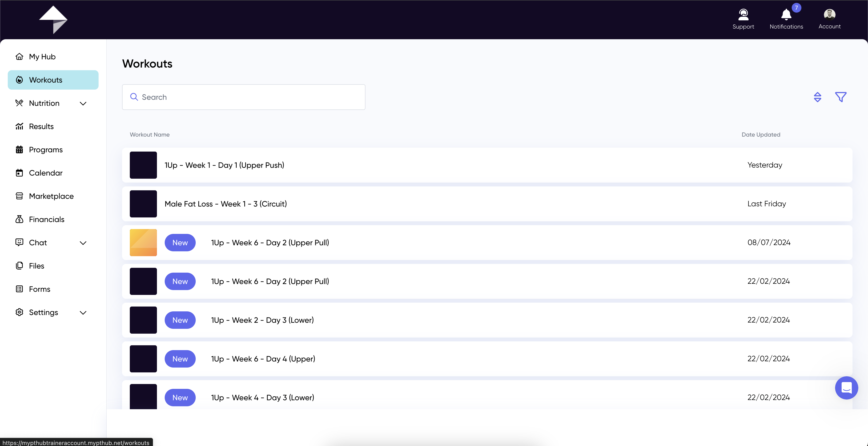Image resolution: width=868 pixels, height=446 pixels.
Task: Open Male Fat Loss Circuit workout
Action: (226, 204)
